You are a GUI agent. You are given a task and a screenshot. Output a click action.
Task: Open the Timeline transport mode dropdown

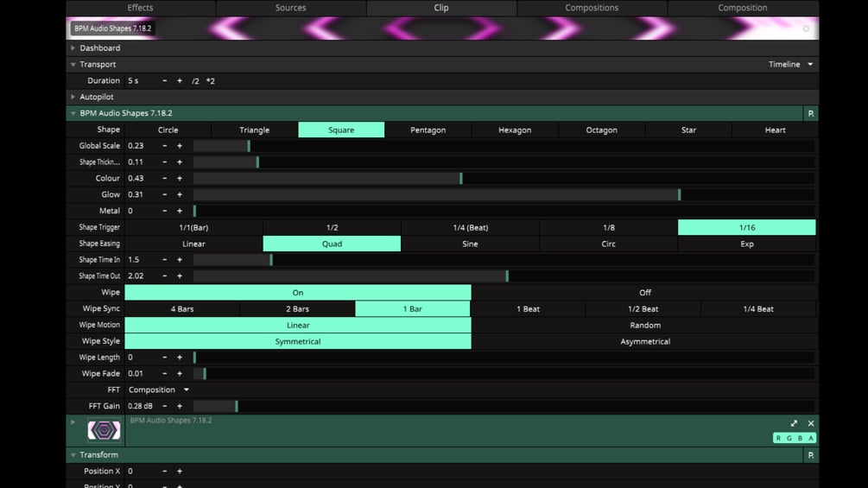click(790, 64)
